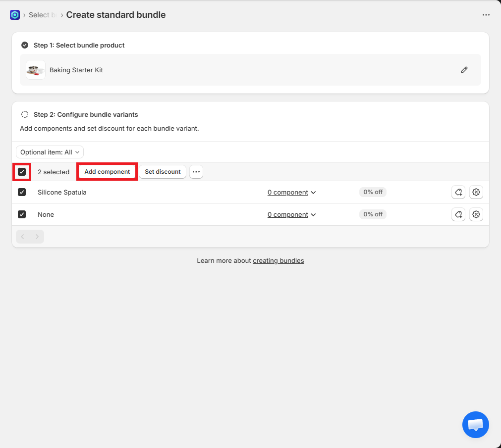The width and height of the screenshot is (501, 448).
Task: Click the bundle app logo icon
Action: pos(15,15)
